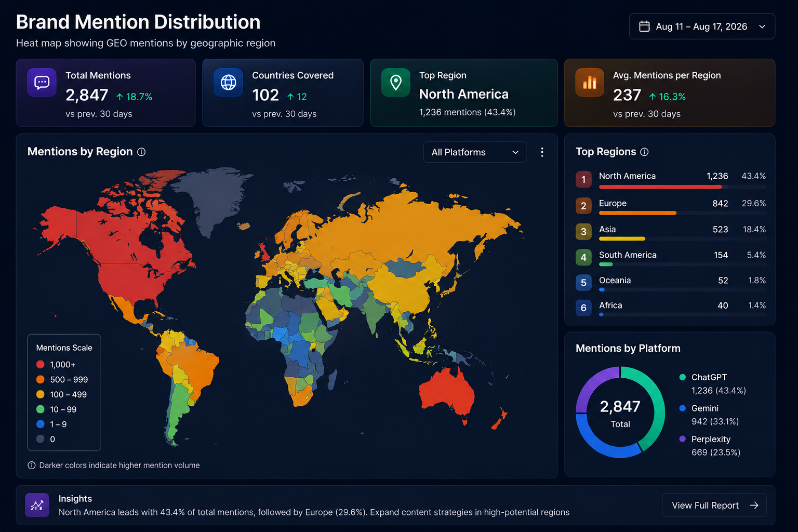Click the 'North America' row label in Top Regions

[627, 176]
